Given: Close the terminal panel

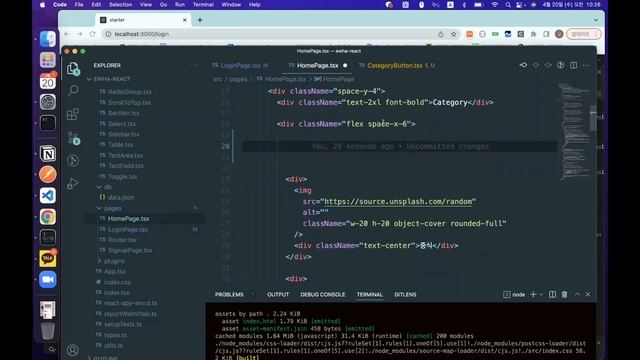Looking at the screenshot, I should pos(588,294).
